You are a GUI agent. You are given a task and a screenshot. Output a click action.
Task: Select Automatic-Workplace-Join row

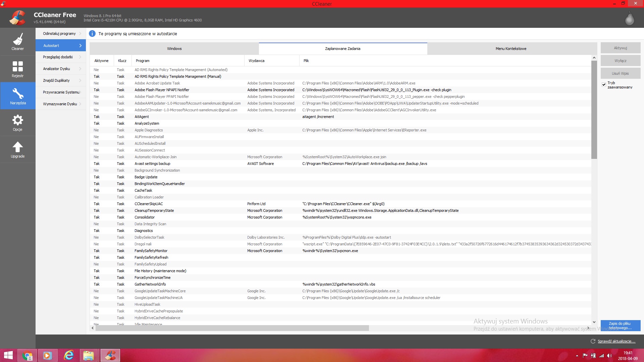[x=340, y=157]
